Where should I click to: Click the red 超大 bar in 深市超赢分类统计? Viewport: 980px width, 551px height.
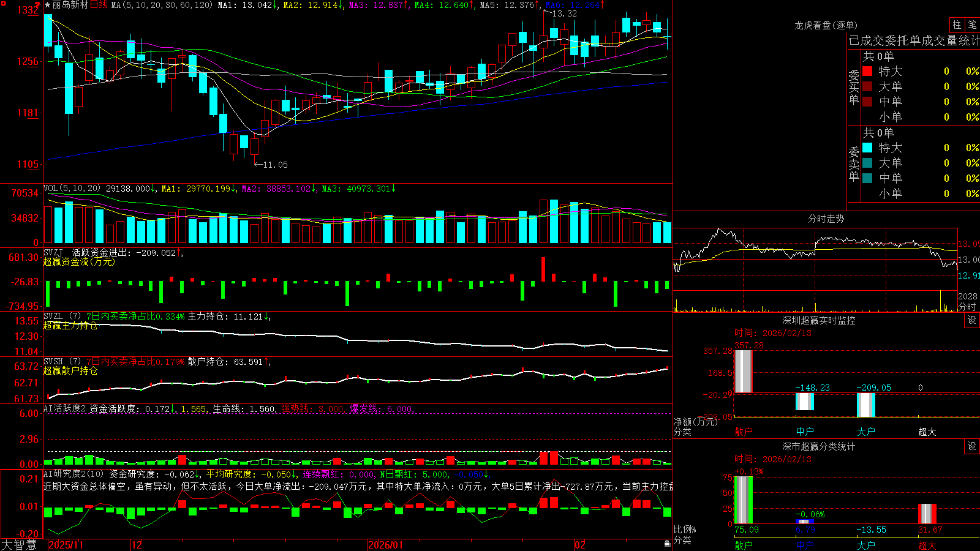click(x=927, y=514)
